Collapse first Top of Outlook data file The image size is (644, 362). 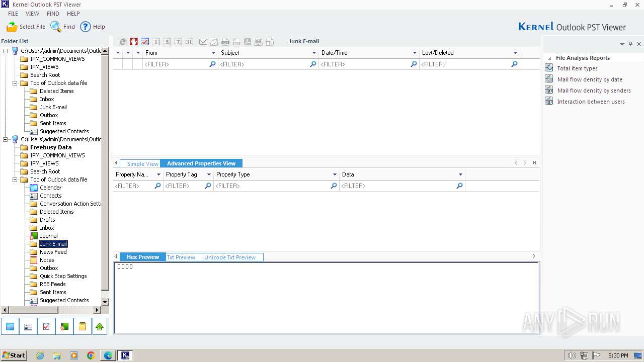(x=15, y=83)
